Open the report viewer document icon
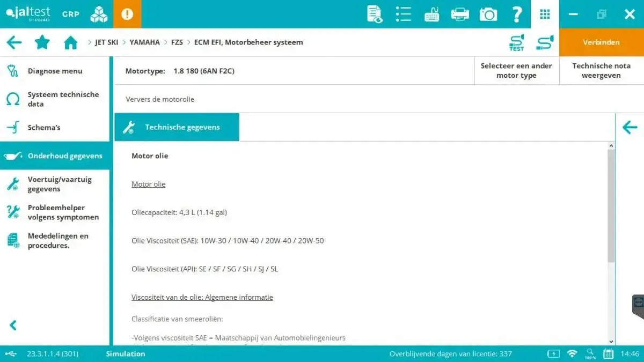The width and height of the screenshot is (644, 362). [x=374, y=14]
